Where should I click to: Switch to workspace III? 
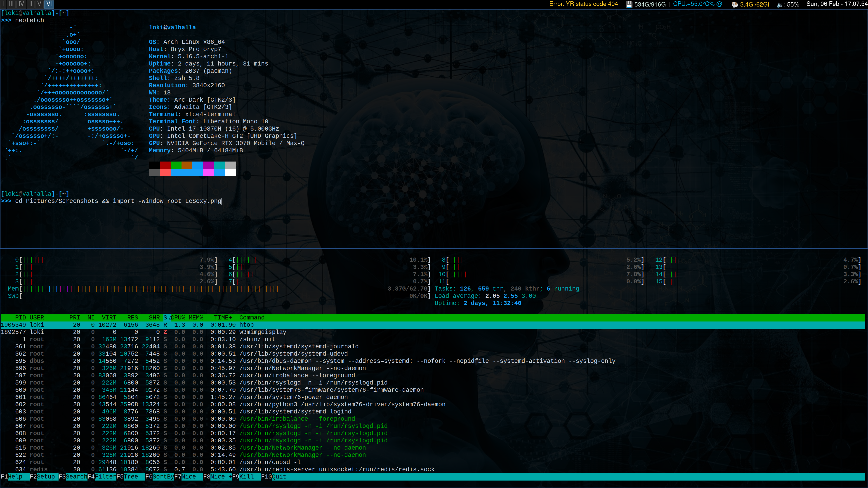[12, 4]
